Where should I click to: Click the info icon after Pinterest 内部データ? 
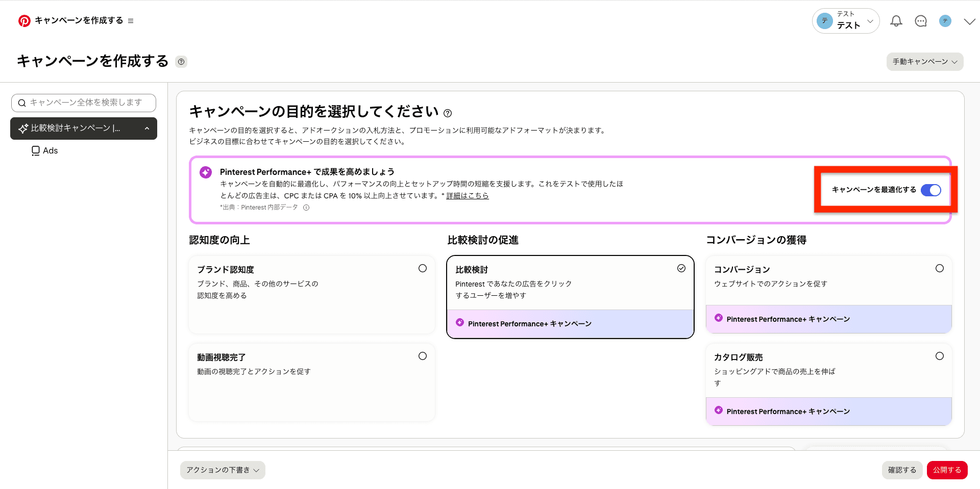306,208
